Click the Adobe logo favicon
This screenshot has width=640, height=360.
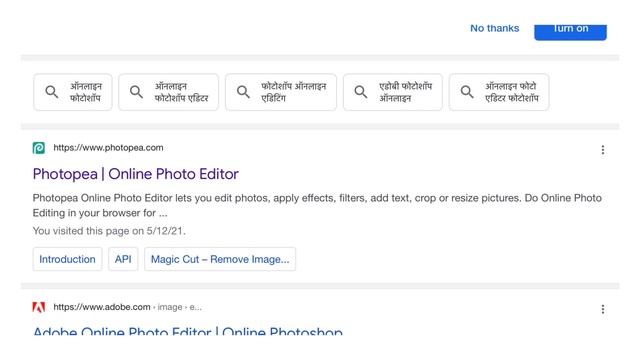39,307
